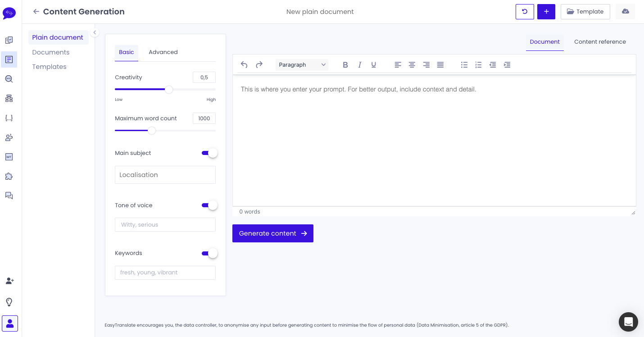
Task: Click the Generate content button
Action: coord(272,233)
